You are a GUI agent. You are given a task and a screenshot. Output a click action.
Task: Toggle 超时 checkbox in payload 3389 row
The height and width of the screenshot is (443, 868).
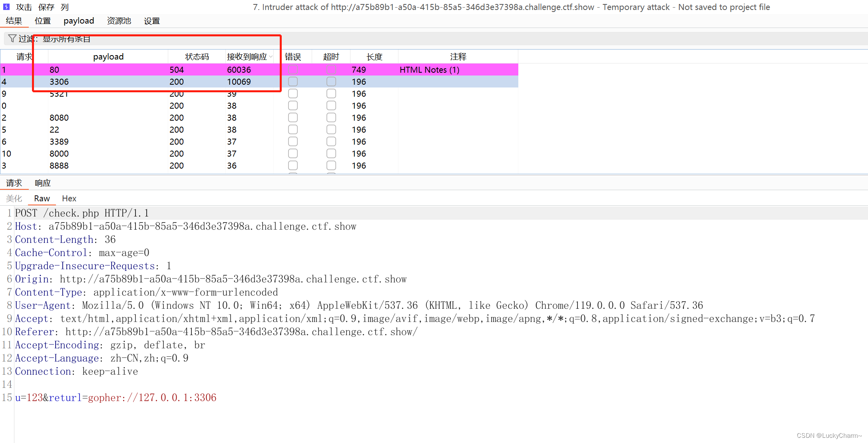(x=331, y=141)
